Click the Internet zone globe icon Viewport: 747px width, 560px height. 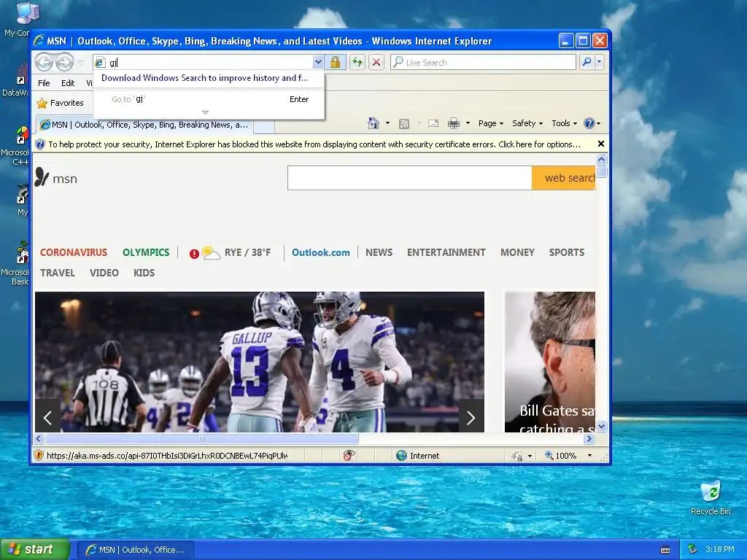pos(402,455)
